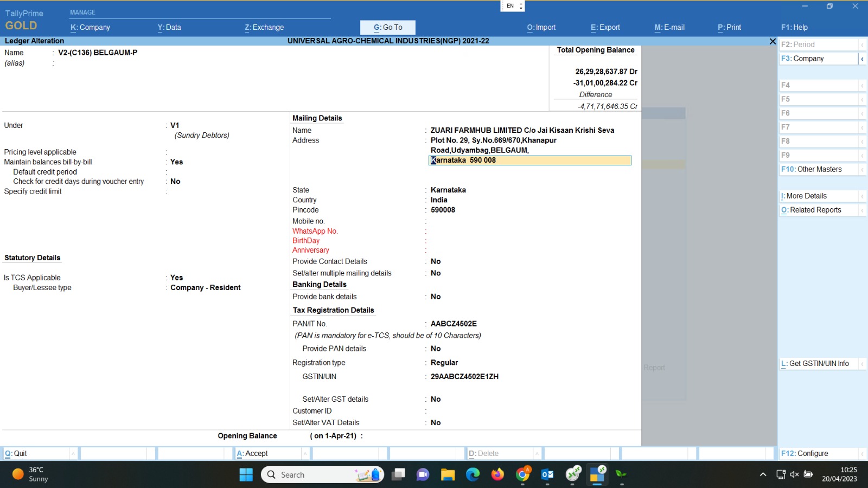Click the highlighted Karnataka 590 008 address field
Image resolution: width=868 pixels, height=488 pixels.
(x=529, y=160)
